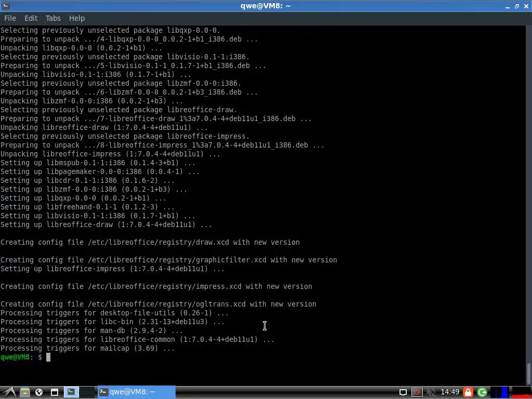
Task: Click the 'Preparing to unpack .../4-libqxp' line
Action: [129, 39]
